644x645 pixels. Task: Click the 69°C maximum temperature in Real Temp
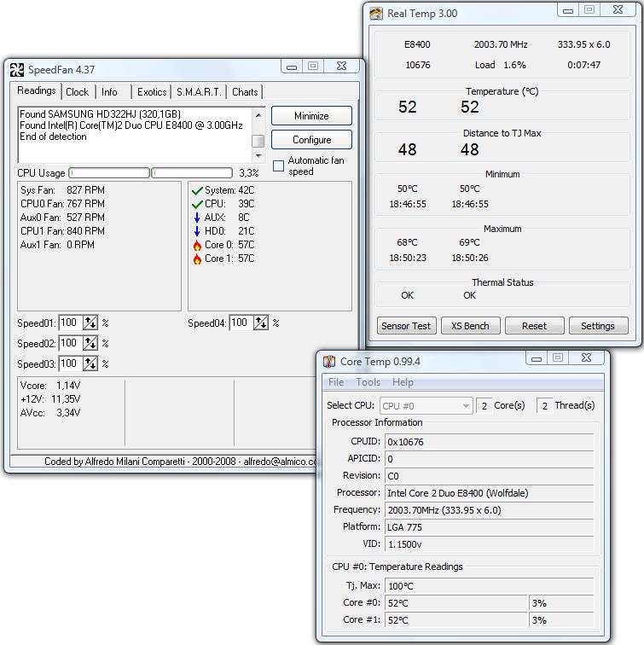pos(470,242)
